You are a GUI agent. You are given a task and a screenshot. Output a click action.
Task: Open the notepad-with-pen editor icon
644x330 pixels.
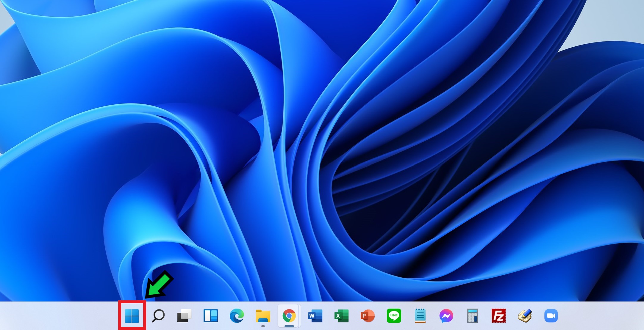(525, 316)
